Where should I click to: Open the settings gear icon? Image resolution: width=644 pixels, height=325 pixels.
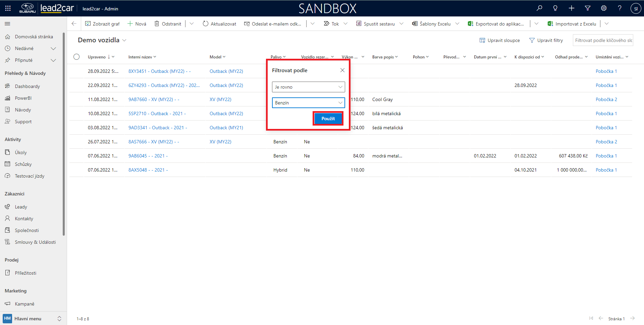coord(604,8)
